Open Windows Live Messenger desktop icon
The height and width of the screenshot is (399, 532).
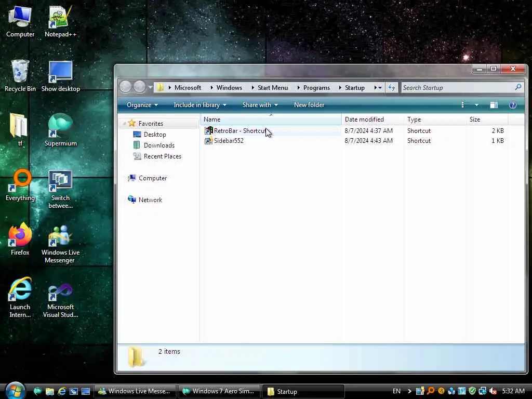coord(60,243)
